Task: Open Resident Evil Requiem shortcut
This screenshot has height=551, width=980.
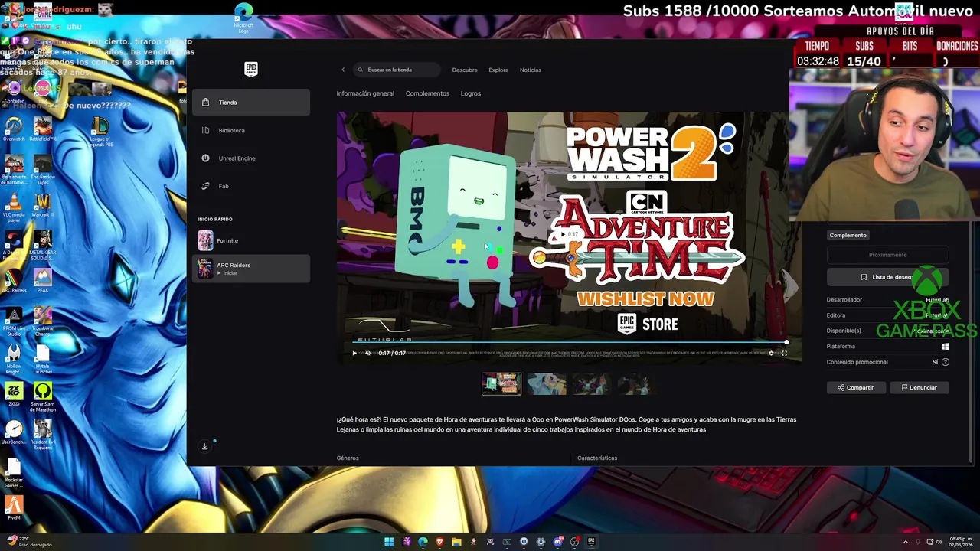Action: (x=43, y=435)
